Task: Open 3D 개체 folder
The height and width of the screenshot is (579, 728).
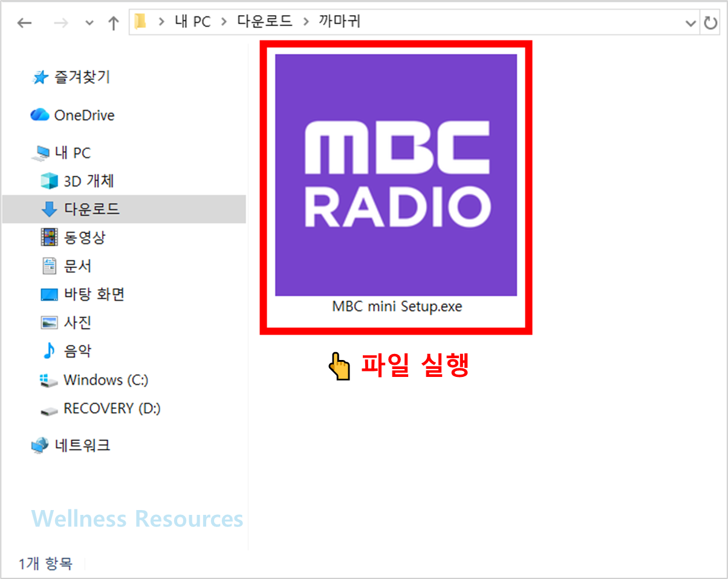Action: [x=89, y=181]
